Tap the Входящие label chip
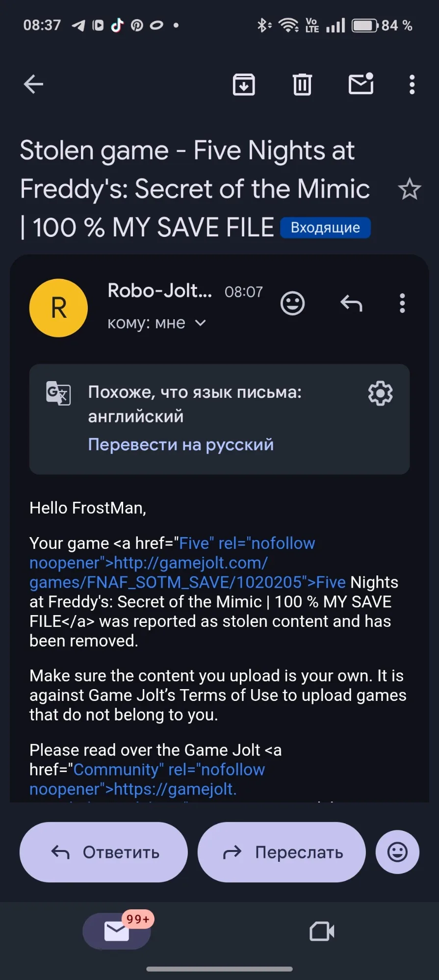Screen dimensions: 439x980 pyautogui.click(x=325, y=228)
